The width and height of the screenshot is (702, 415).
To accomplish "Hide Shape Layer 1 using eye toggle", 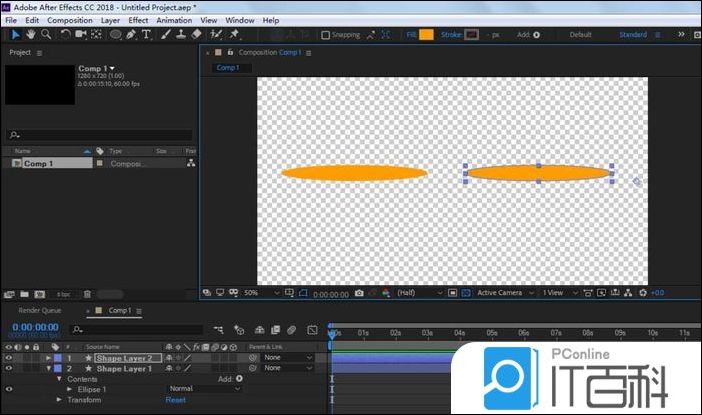I will [x=9, y=368].
